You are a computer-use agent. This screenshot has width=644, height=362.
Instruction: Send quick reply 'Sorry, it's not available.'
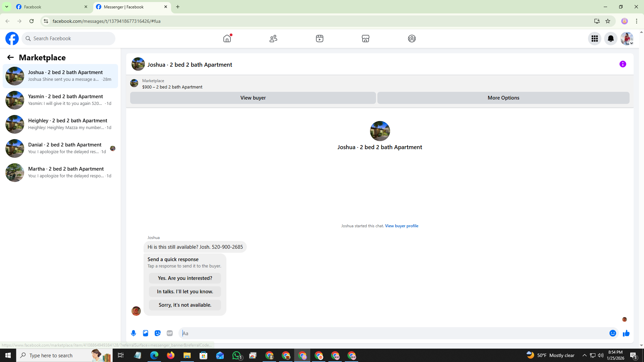tap(185, 305)
